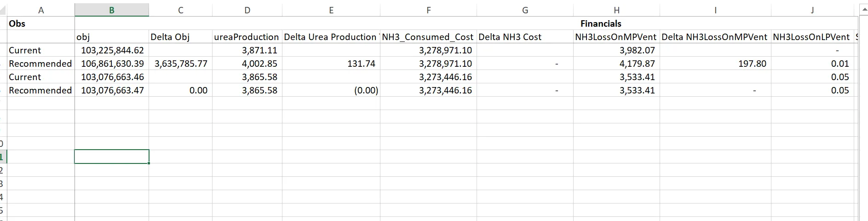Click the cell showing 4,179.87
Image resolution: width=868 pixels, height=221 pixels.
pyautogui.click(x=616, y=64)
